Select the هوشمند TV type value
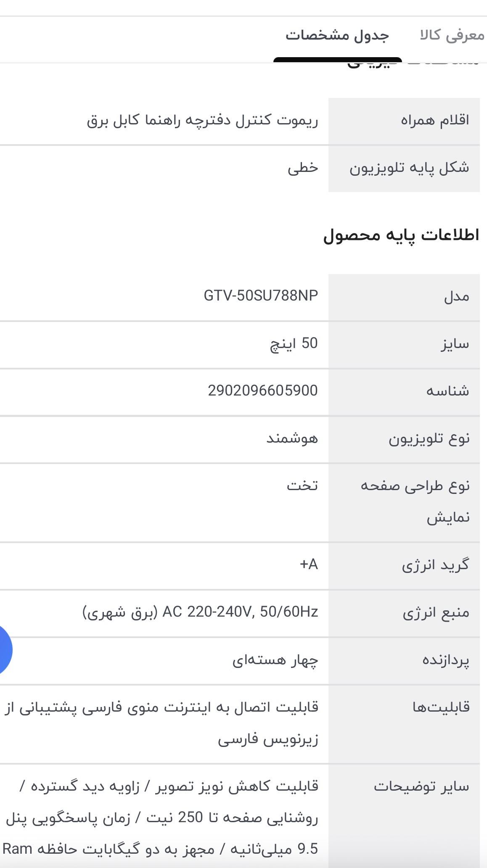Screen dimensions: 487x868 click(x=292, y=439)
